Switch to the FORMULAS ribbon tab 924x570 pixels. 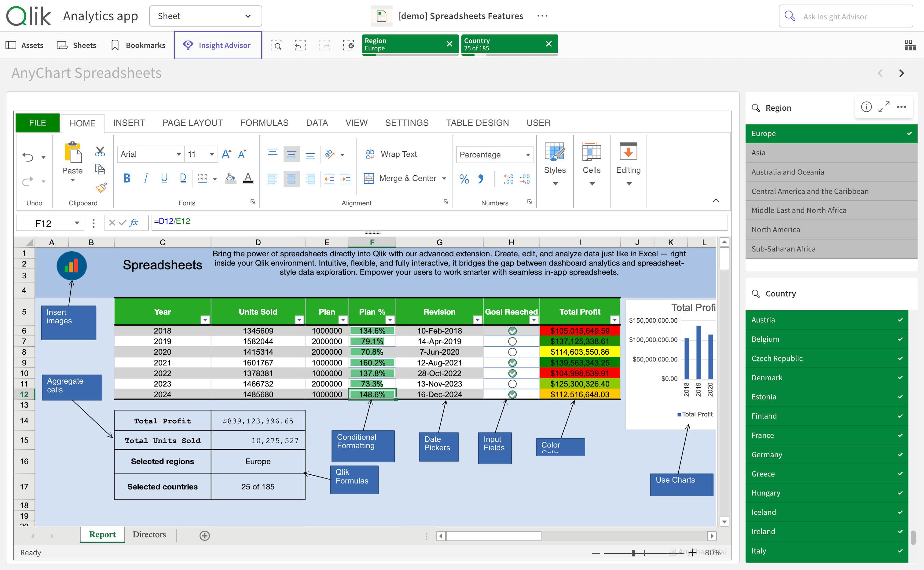264,122
